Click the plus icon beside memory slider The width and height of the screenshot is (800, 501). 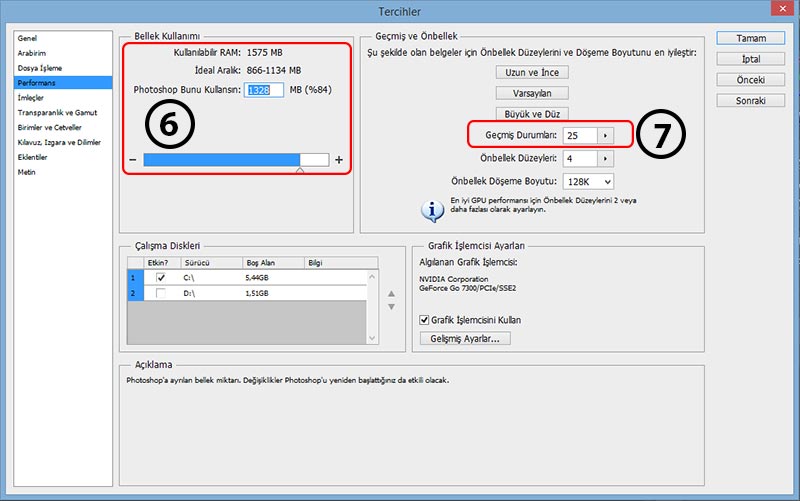click(x=339, y=160)
